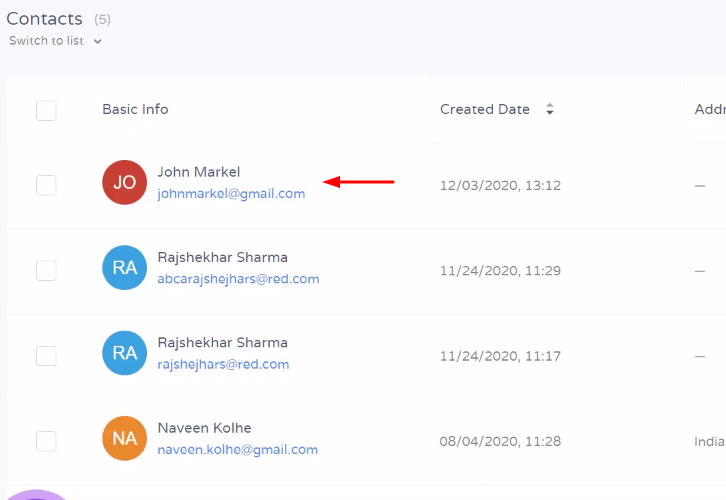Screen dimensions: 726x500
Task: Open the John Markel contact name
Action: (199, 172)
